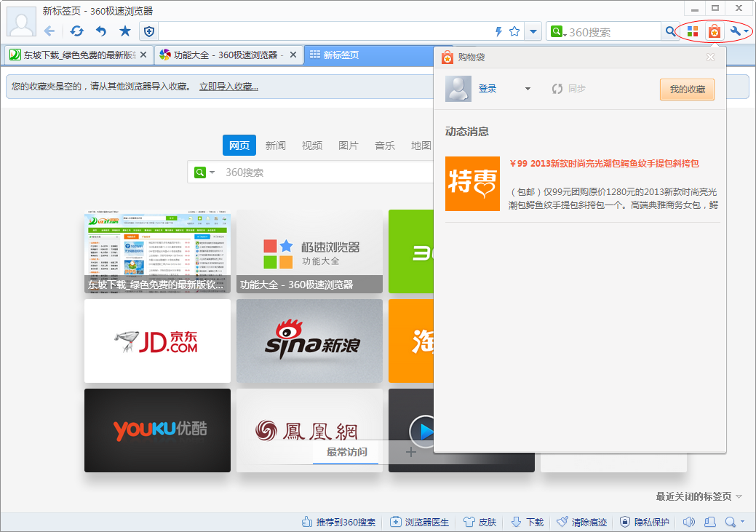Select the 网页 search category

coord(239,145)
